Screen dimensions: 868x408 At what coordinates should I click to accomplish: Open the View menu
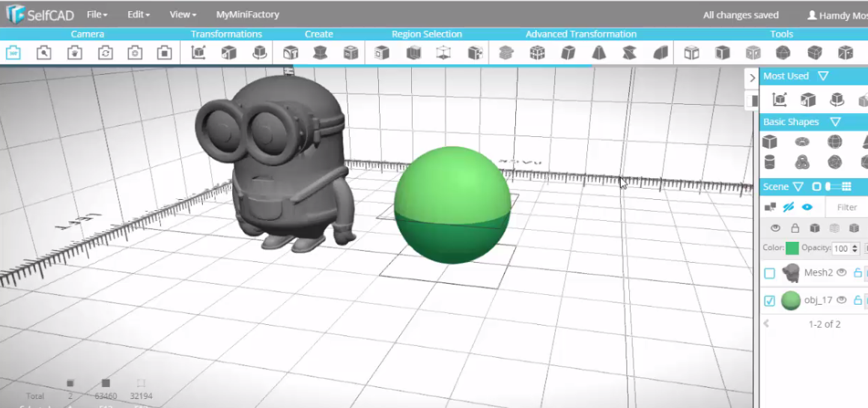pyautogui.click(x=183, y=15)
